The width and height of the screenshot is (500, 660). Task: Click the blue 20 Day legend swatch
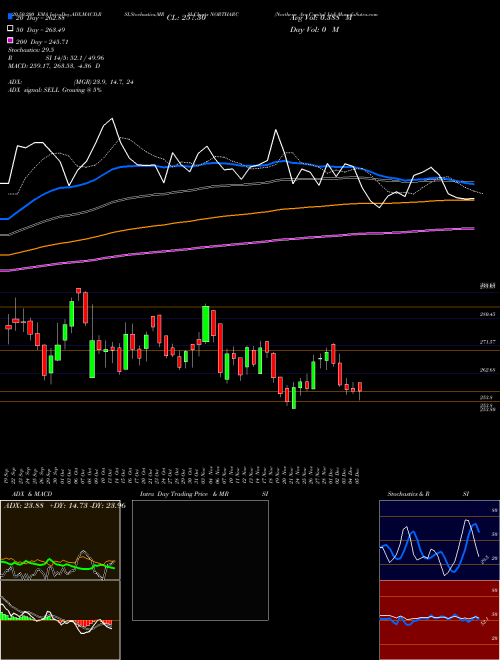(11, 17)
